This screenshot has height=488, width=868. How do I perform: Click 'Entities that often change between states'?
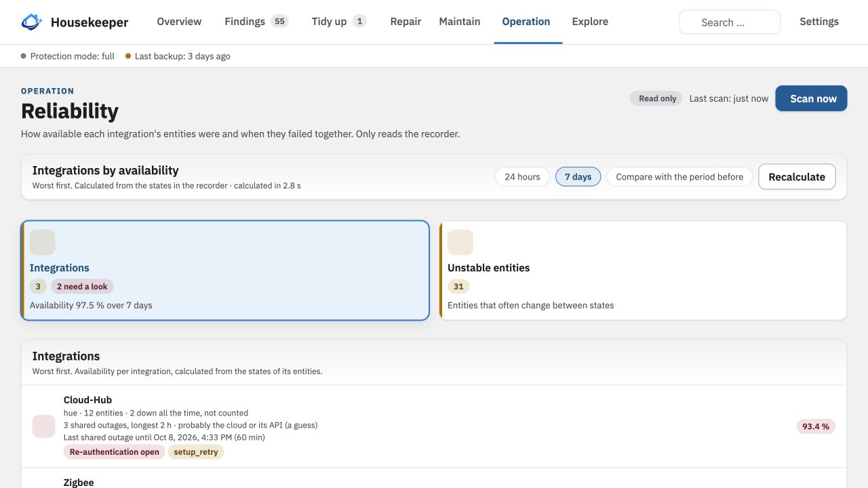(x=531, y=305)
